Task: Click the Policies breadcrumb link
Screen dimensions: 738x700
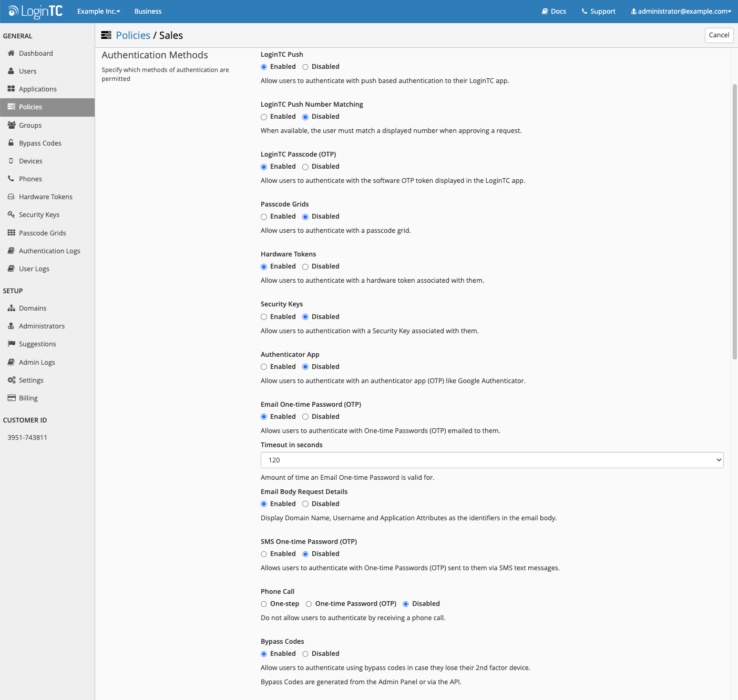Action: 133,35
